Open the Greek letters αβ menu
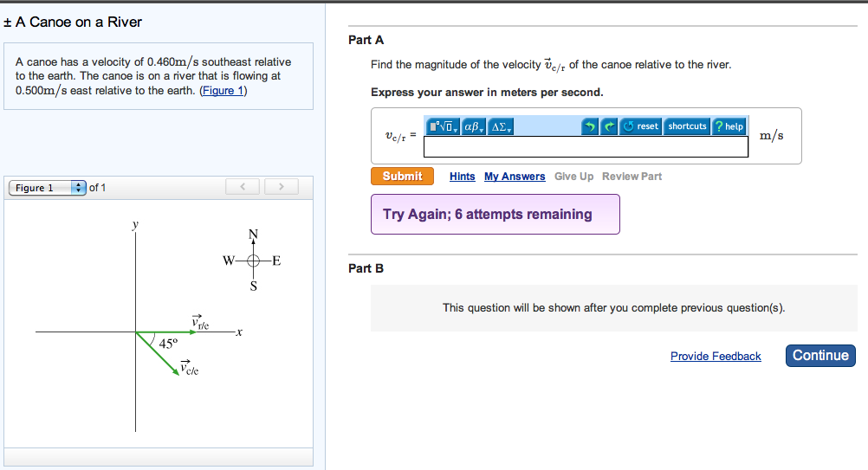This screenshot has height=470, width=868. [475, 126]
